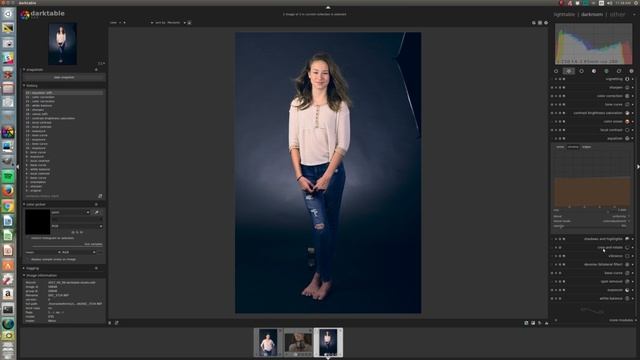Collapse the history panel
The height and width of the screenshot is (360, 640).
click(32, 86)
